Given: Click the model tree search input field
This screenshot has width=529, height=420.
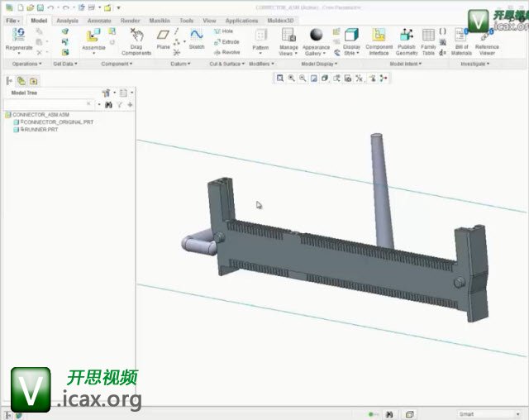Looking at the screenshot, I should tap(48, 104).
